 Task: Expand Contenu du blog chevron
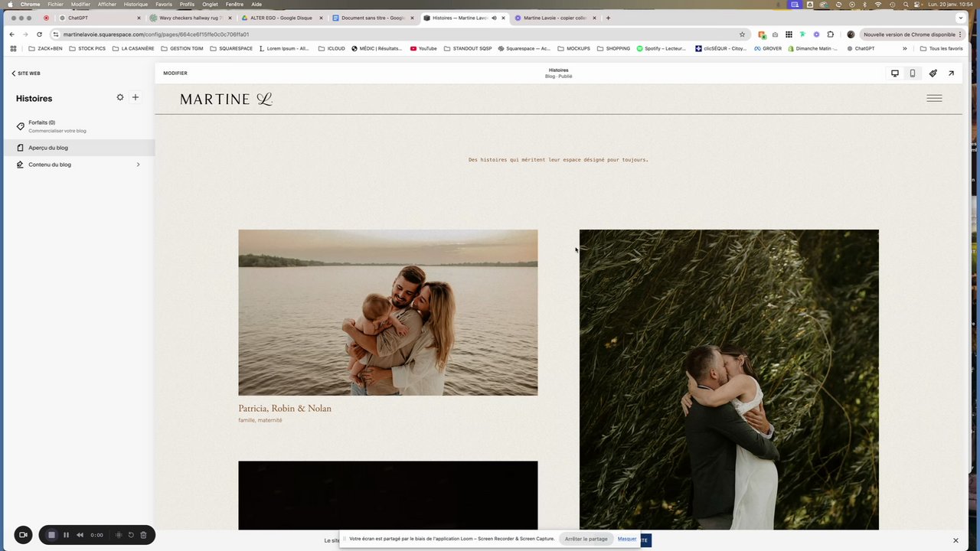click(138, 165)
